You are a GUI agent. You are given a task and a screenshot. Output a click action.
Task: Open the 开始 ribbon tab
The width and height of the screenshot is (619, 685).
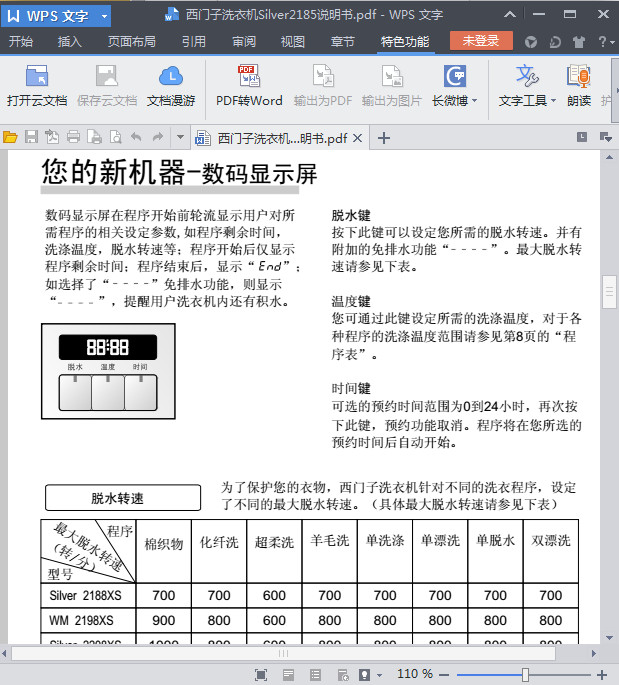[x=21, y=42]
